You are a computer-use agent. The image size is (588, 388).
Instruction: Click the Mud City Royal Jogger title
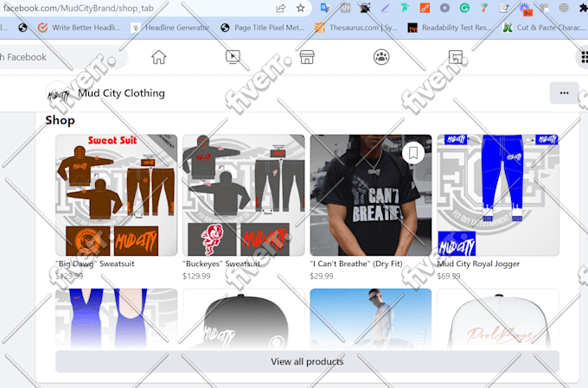coord(478,264)
